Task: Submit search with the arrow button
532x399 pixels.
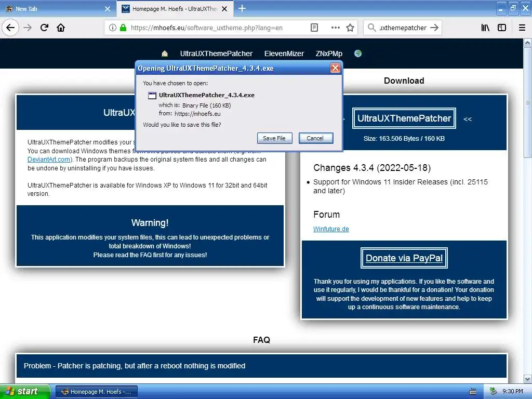Action: pos(434,28)
